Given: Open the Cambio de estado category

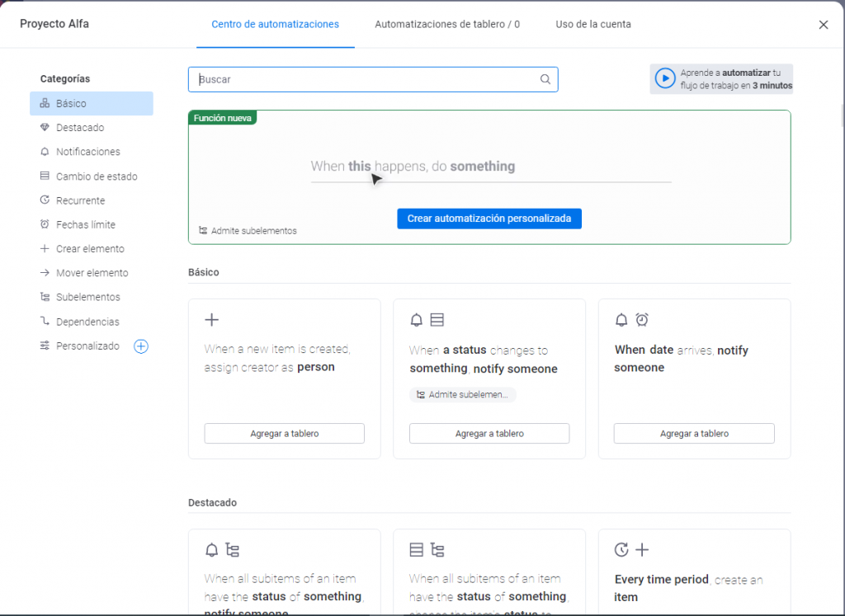Looking at the screenshot, I should point(97,176).
